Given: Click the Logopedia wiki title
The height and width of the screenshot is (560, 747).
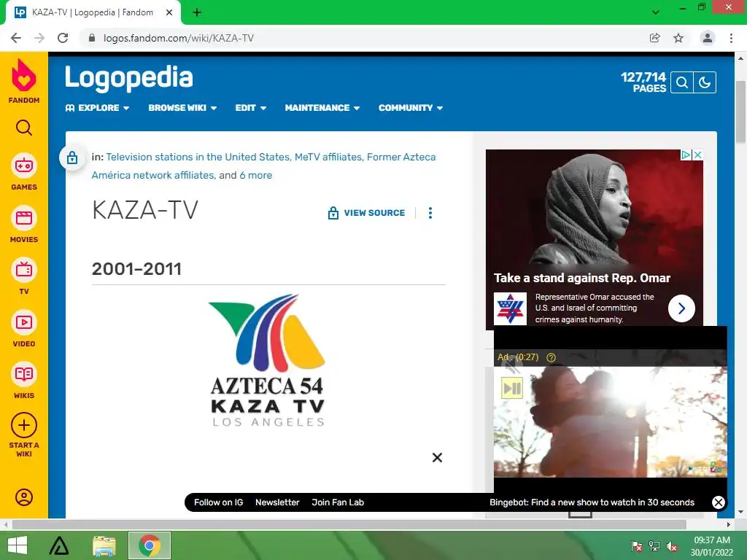Looking at the screenshot, I should coord(129,78).
